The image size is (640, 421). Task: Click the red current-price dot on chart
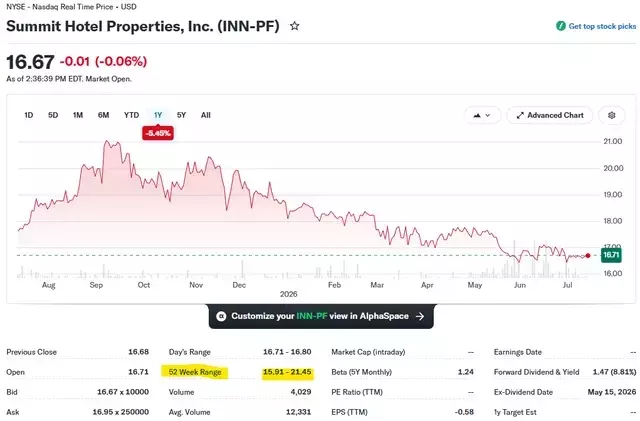pos(588,256)
